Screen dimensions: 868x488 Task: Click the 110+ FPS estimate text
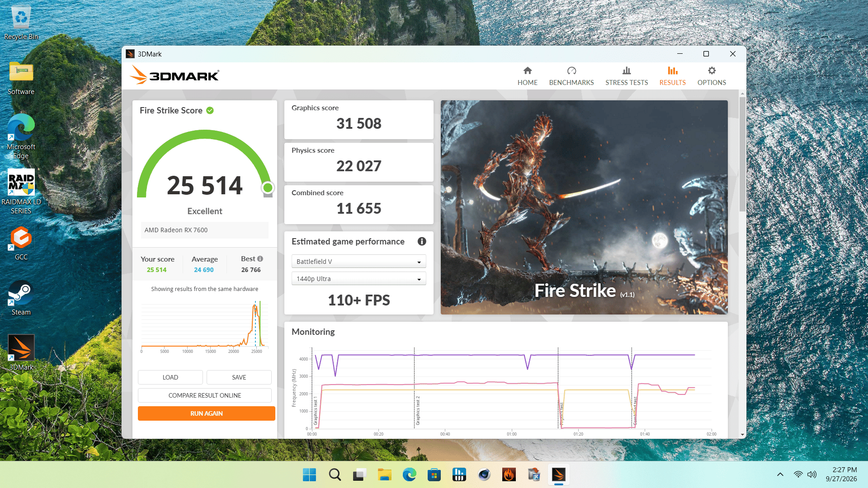(359, 300)
